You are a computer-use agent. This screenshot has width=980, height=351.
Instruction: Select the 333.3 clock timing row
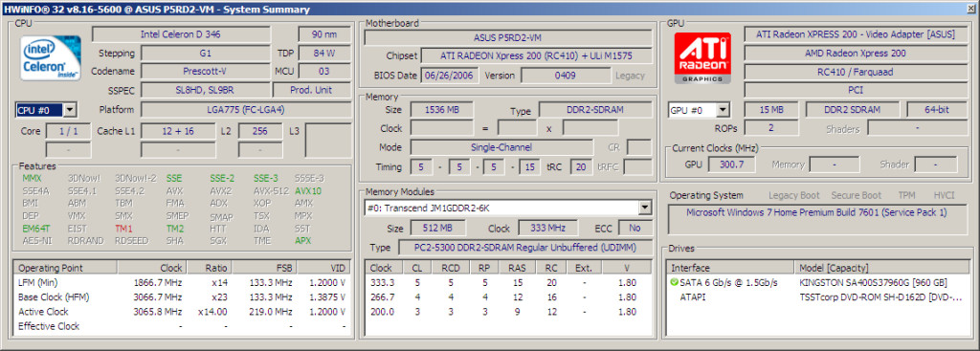point(509,283)
